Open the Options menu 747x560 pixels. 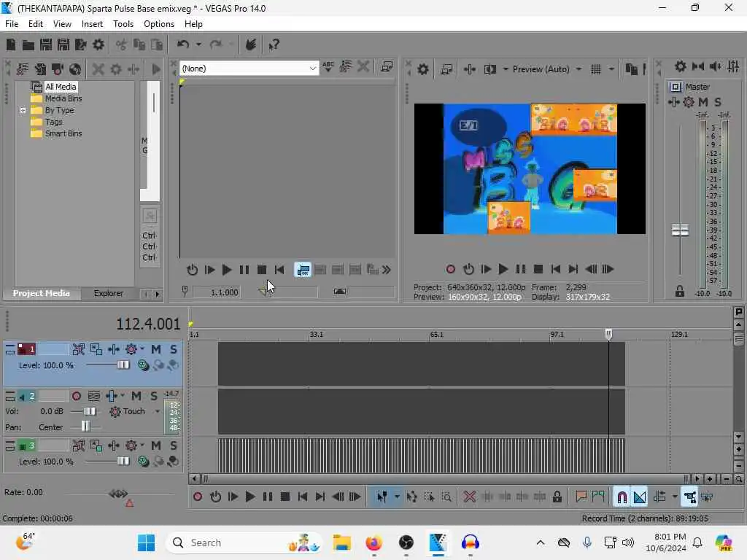tap(158, 24)
